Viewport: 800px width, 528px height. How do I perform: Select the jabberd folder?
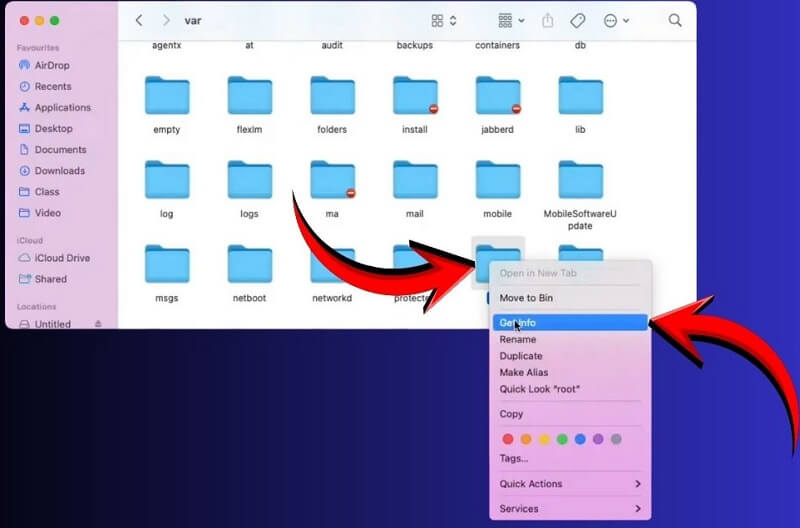coord(497,95)
